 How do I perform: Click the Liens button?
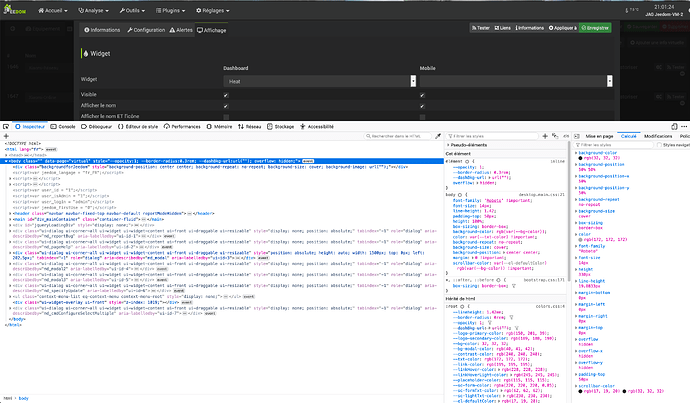point(503,28)
